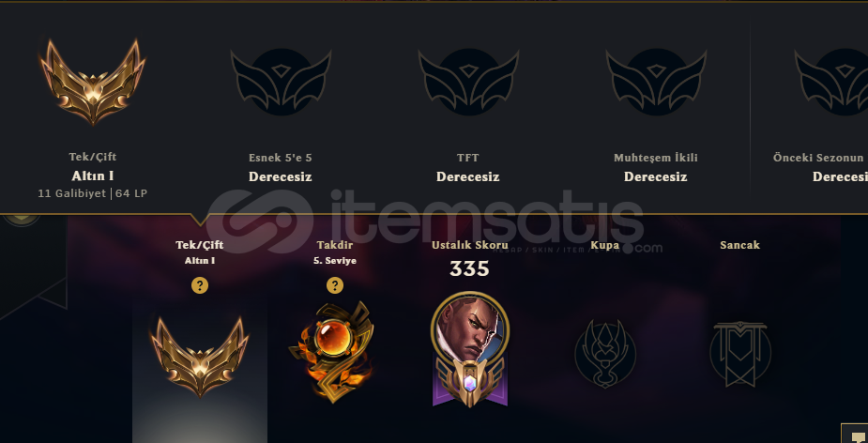
Task: Click the Altın I Tek/Çift rank emblem in the popup
Action: (x=93, y=82)
